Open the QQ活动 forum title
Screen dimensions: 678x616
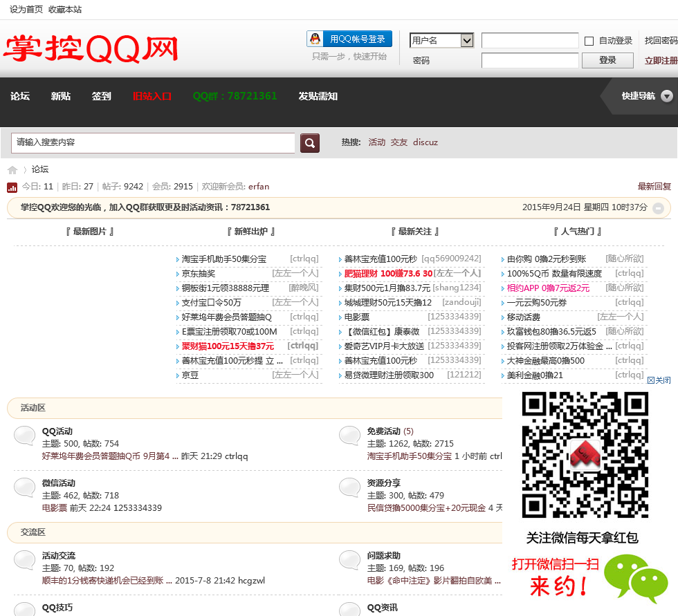pos(57,431)
